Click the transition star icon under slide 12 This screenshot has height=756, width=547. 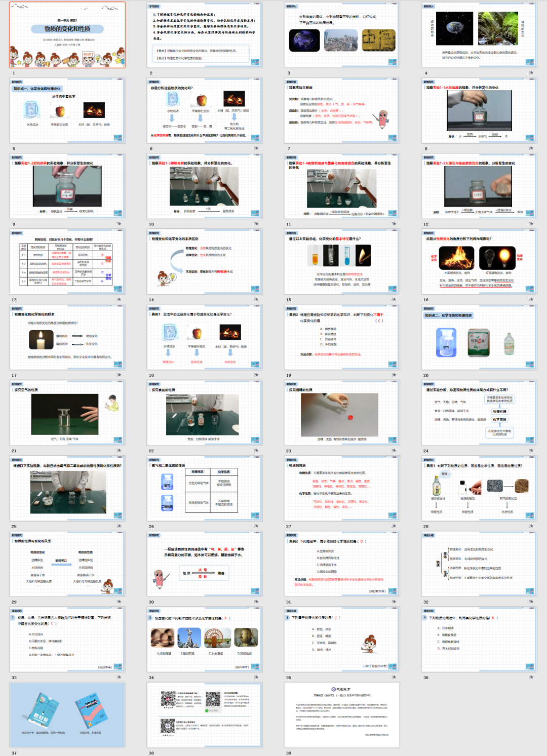coord(531,224)
